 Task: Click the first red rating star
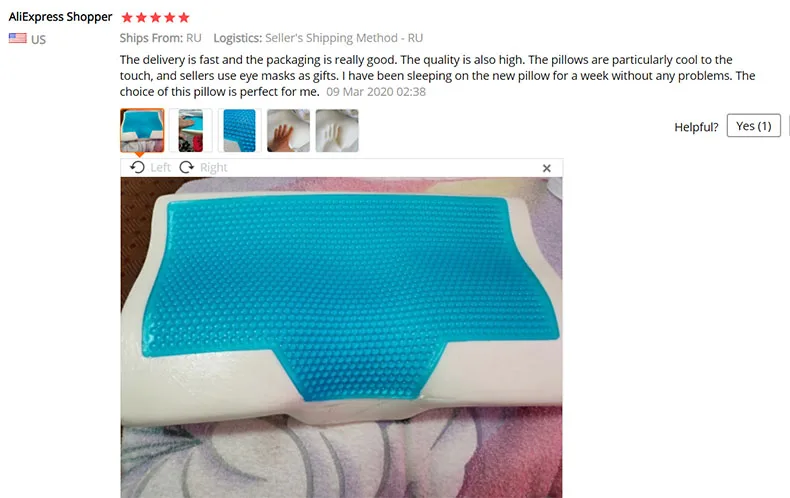[x=127, y=18]
